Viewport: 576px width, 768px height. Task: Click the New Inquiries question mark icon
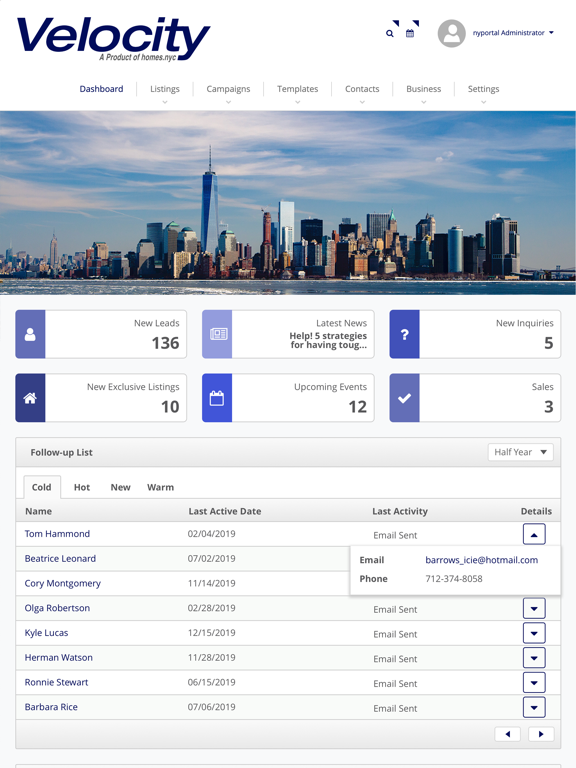(405, 334)
